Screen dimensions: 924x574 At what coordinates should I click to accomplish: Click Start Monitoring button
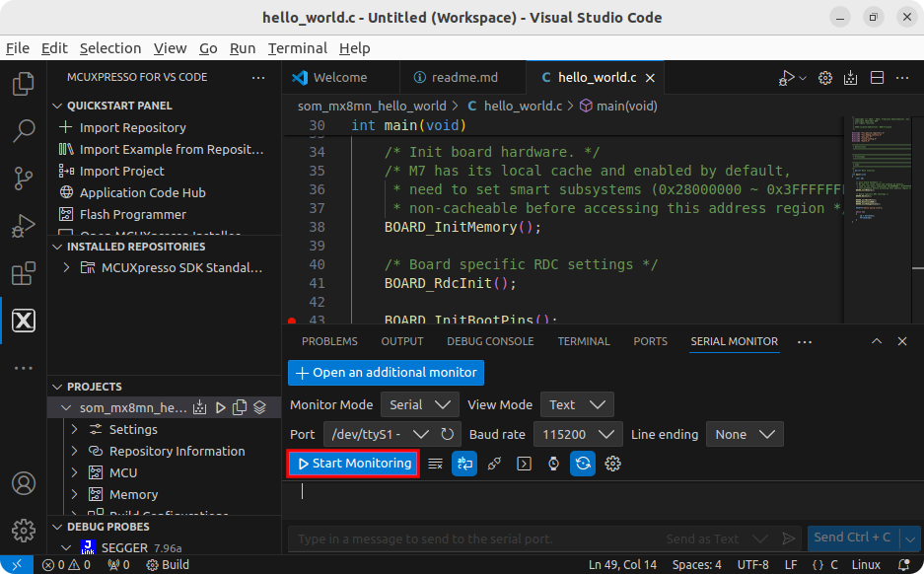coord(354,464)
